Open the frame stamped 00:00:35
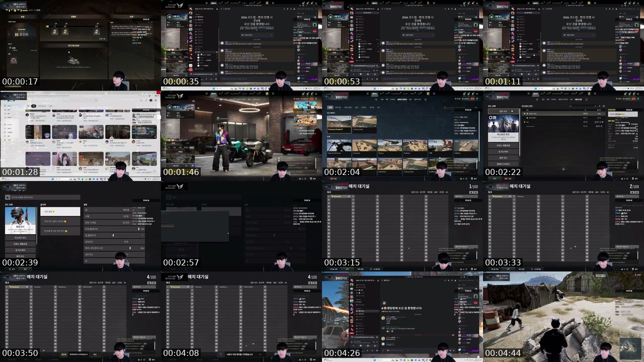Viewport: 644px width, 362px height. (x=242, y=45)
